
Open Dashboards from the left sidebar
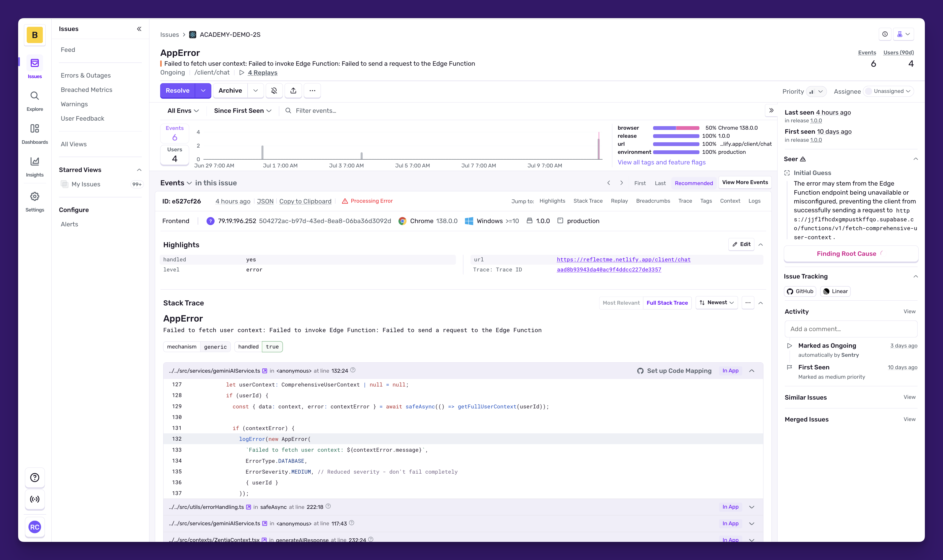[x=35, y=129]
